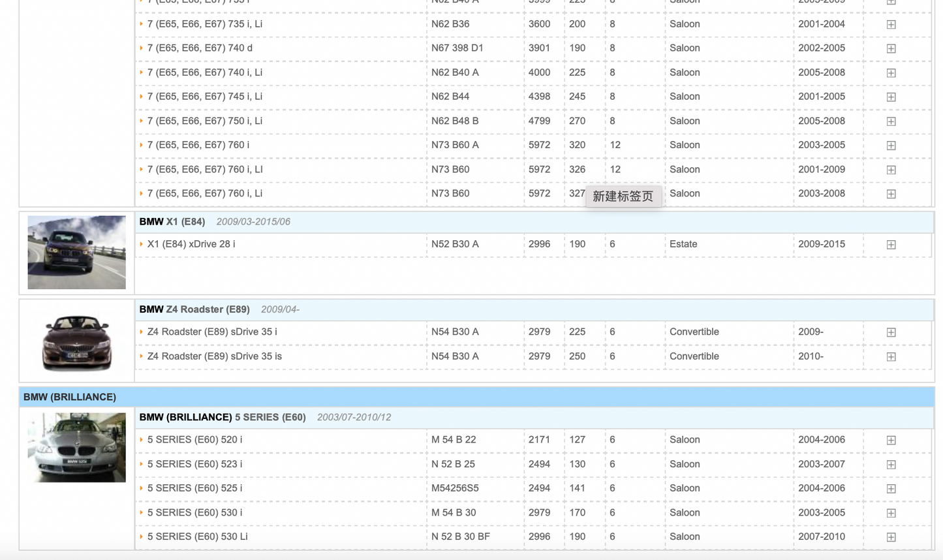Expand plus icon for 760 i, Li 2003-2008 row
This screenshot has height=560, width=943.
point(891,194)
